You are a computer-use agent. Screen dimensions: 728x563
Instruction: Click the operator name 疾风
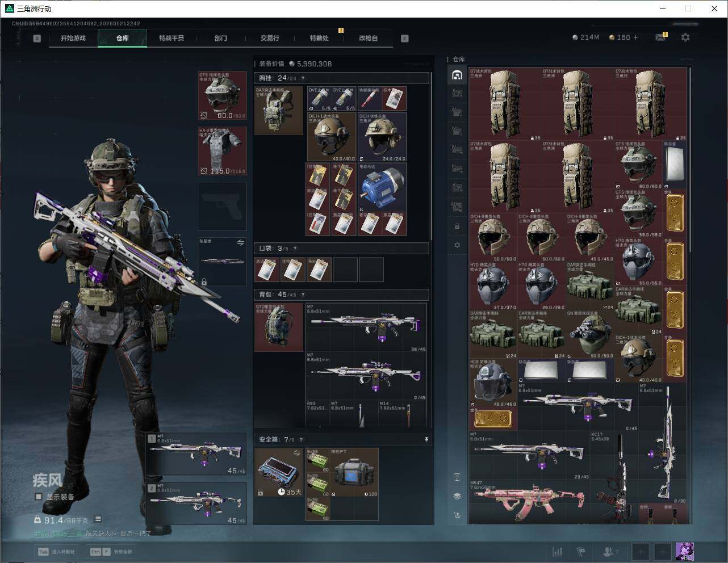tap(47, 480)
